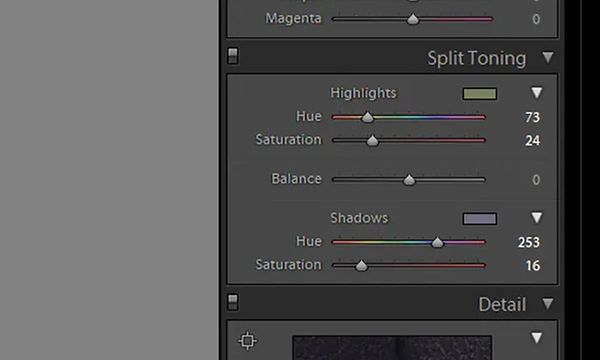
Task: Click the Balance slider handle
Action: point(409,180)
